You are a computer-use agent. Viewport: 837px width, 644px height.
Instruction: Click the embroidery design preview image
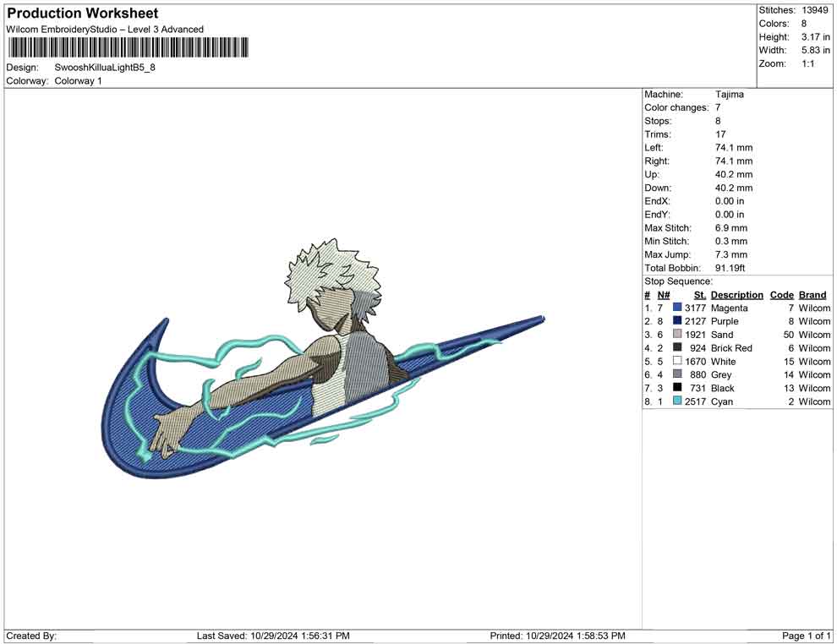pyautogui.click(x=323, y=358)
